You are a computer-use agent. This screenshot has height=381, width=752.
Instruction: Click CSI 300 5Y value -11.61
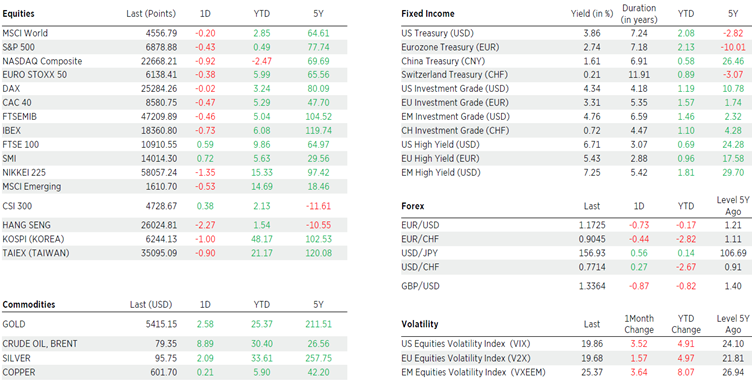pyautogui.click(x=319, y=206)
